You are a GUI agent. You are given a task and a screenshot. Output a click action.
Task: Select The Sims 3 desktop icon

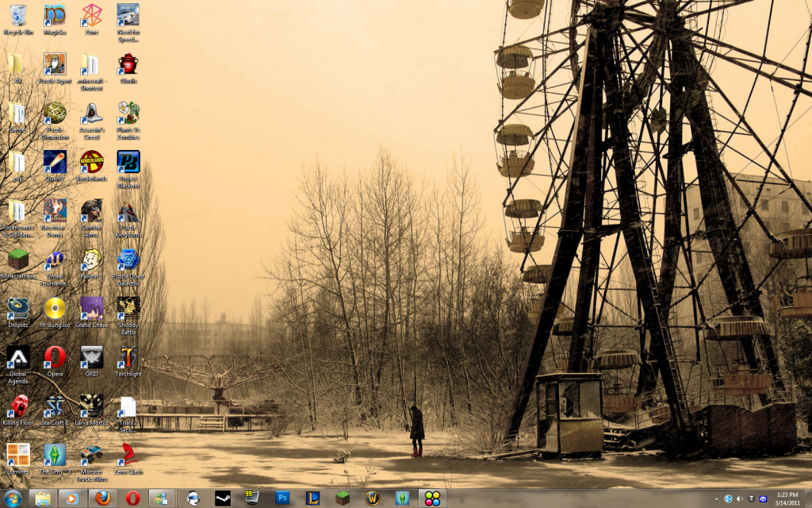pyautogui.click(x=55, y=455)
